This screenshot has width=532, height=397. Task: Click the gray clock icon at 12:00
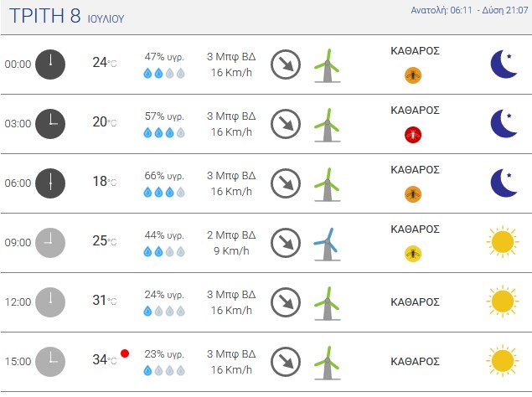(50, 302)
